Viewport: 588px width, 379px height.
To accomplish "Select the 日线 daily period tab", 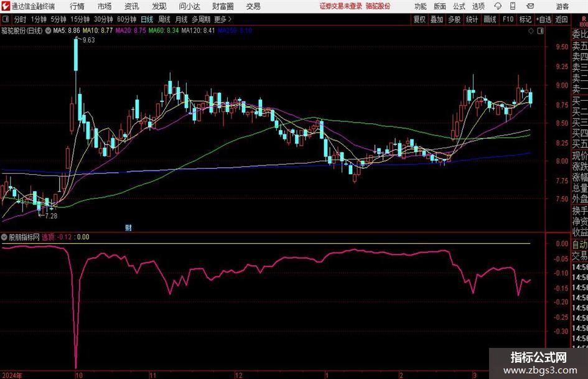I will tap(147, 19).
